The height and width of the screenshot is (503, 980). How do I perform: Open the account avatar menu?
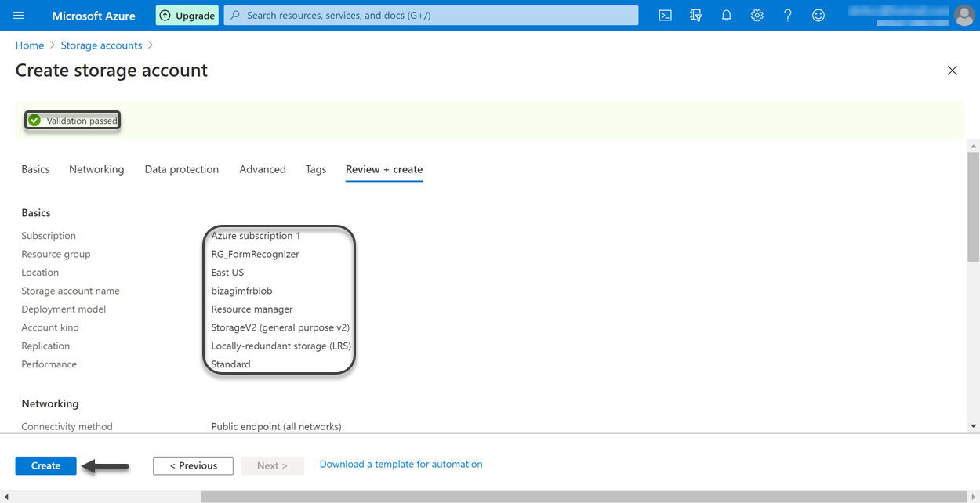pyautogui.click(x=964, y=15)
